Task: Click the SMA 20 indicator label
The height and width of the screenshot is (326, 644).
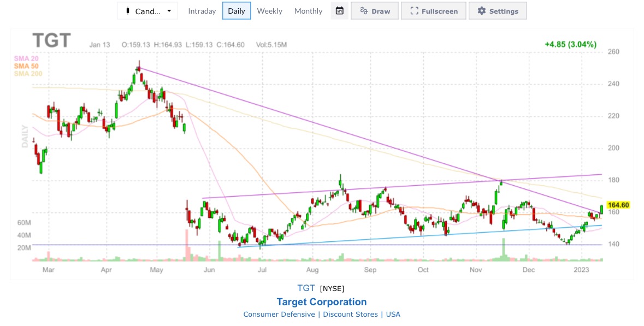Action: (26, 59)
